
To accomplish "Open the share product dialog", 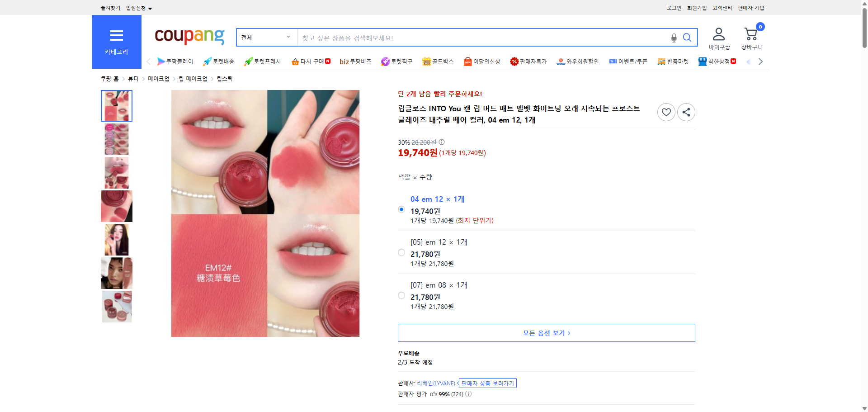I will pos(686,112).
